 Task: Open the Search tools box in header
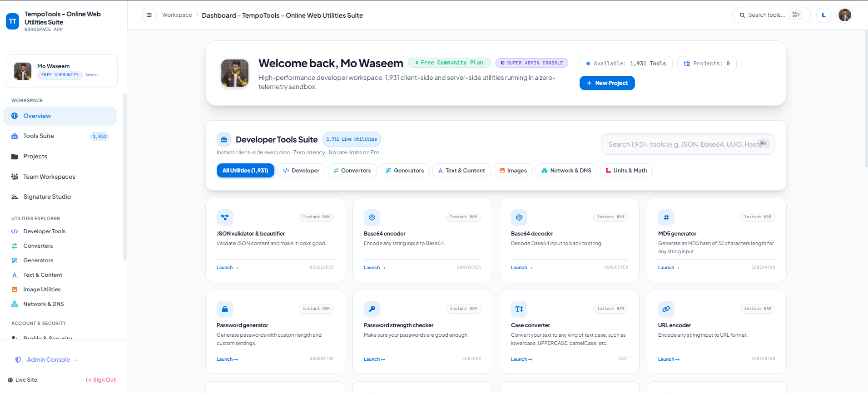pyautogui.click(x=771, y=15)
